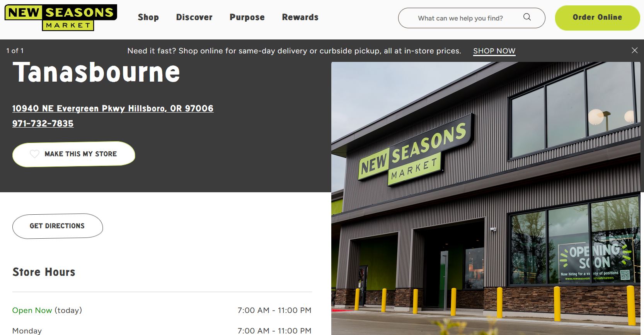This screenshot has height=335, width=644.
Task: Call store phone number 971-732-7835
Action: (43, 123)
